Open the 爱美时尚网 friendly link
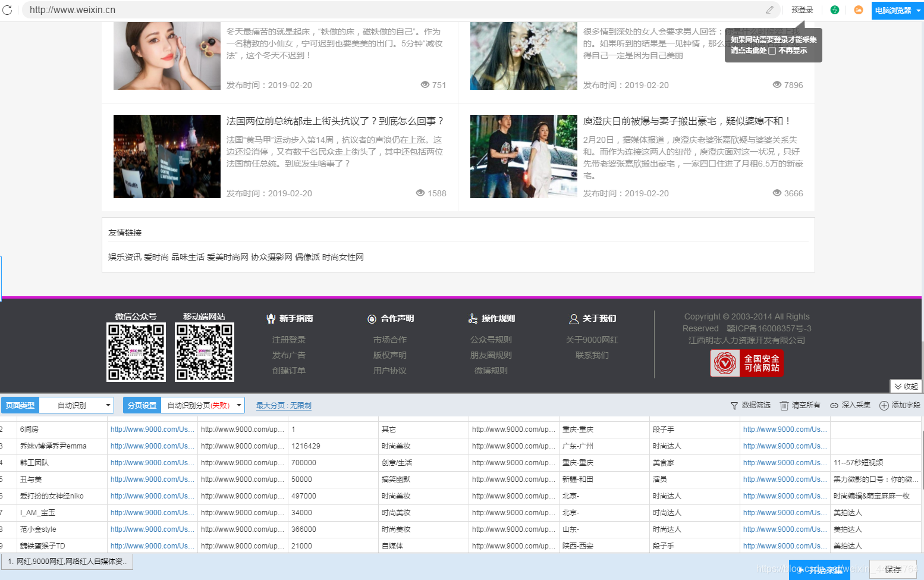 (228, 257)
